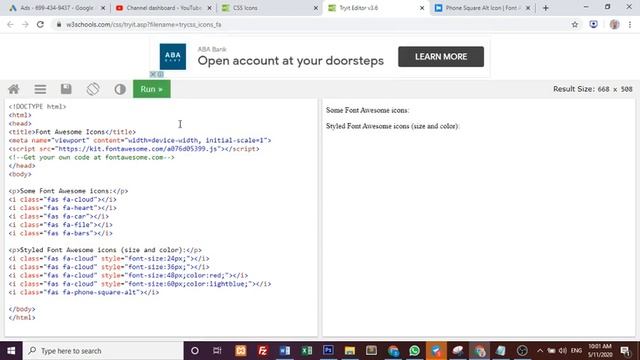
Task: Open the shield extension icon in Chrome toolbar
Action: [593, 24]
